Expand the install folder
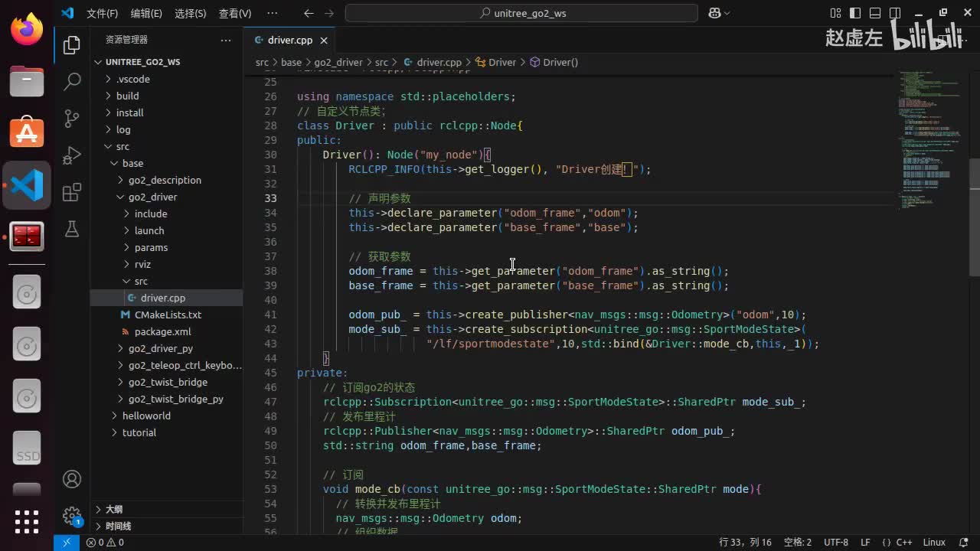The height and width of the screenshot is (551, 980). (x=167, y=112)
